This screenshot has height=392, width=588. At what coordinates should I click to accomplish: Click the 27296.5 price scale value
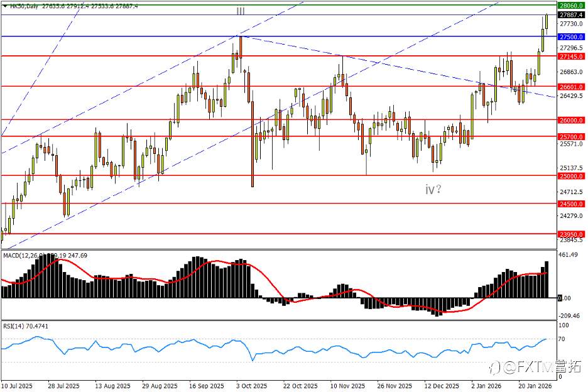[x=571, y=48]
